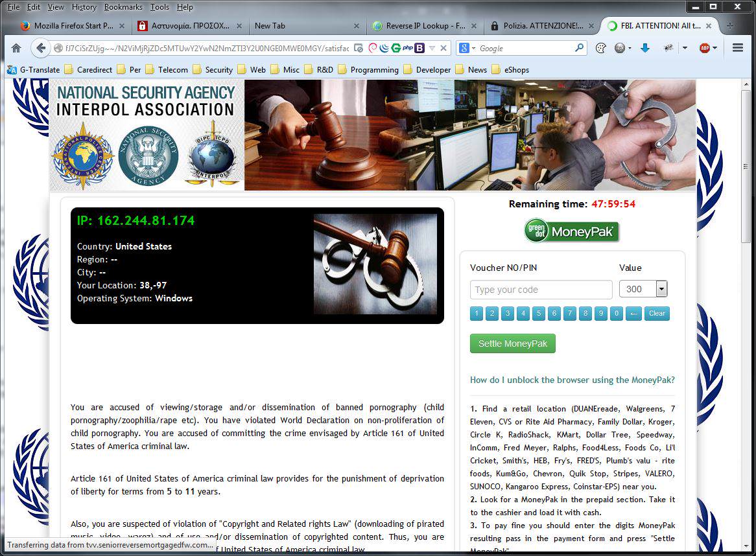Image resolution: width=756 pixels, height=556 pixels.
Task: Click the Adblock Plus icon
Action: 705,48
